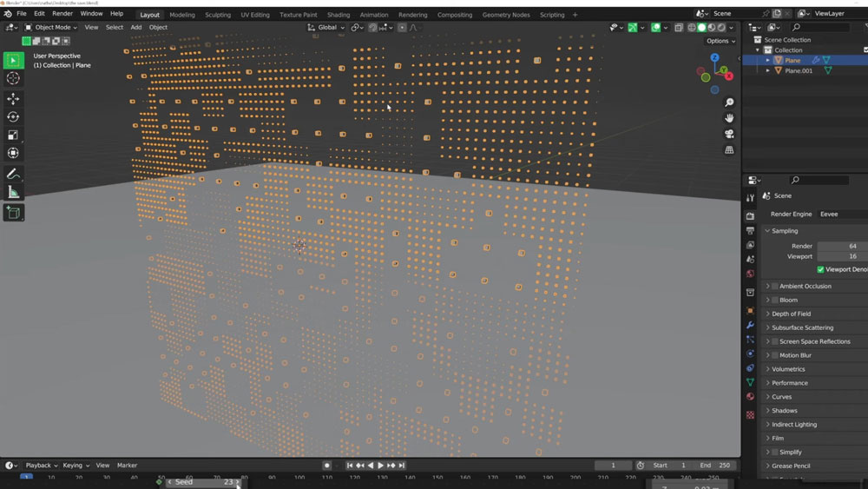Select the Move tool in the toolbar
Screen dimensions: 868x489
click(x=13, y=98)
